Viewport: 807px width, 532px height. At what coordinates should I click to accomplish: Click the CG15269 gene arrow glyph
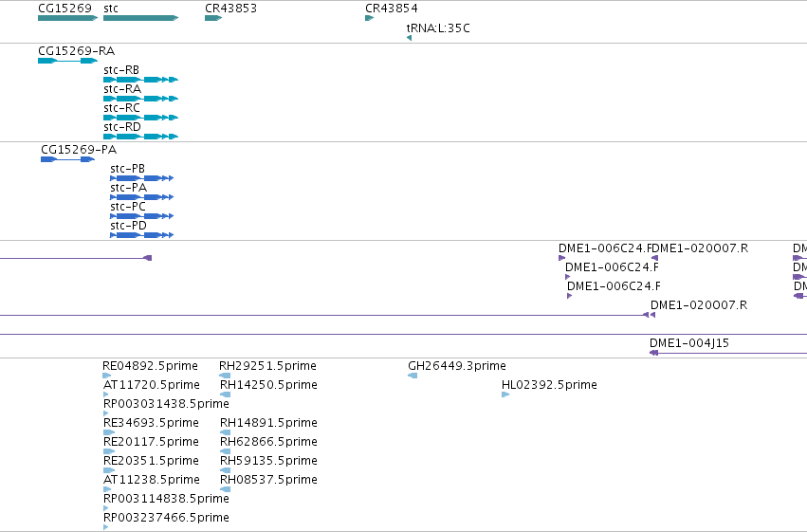click(x=67, y=18)
